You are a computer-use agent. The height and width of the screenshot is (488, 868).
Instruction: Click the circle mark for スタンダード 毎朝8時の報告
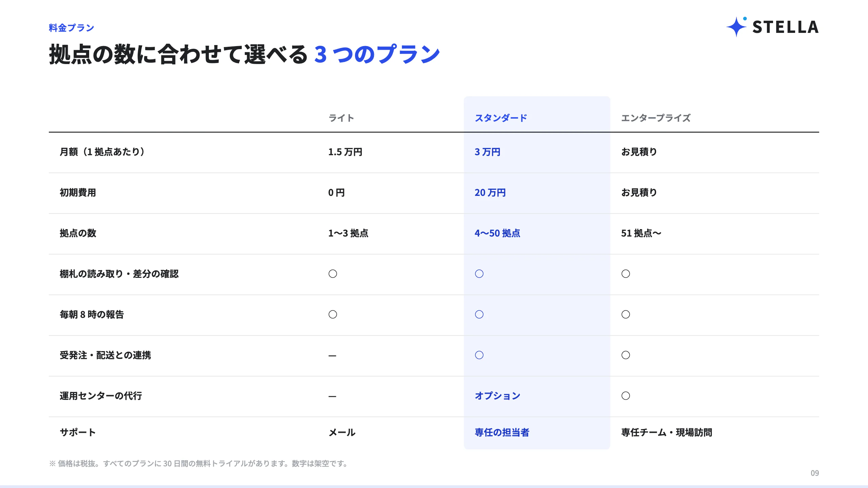[x=479, y=314]
